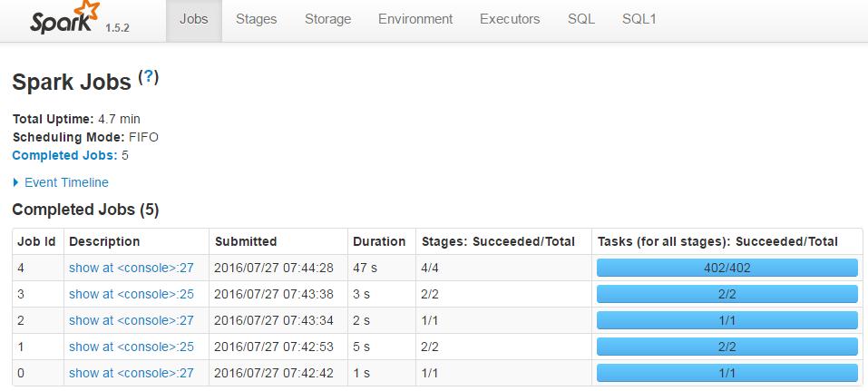This screenshot has width=868, height=391.
Task: Click the Spark logo icon
Action: (x=63, y=19)
